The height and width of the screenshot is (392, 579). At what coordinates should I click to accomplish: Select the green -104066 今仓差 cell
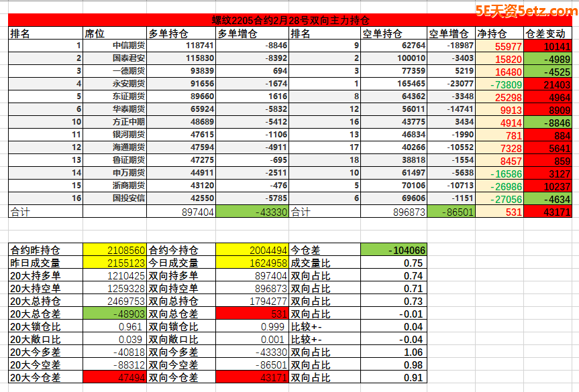(x=393, y=250)
